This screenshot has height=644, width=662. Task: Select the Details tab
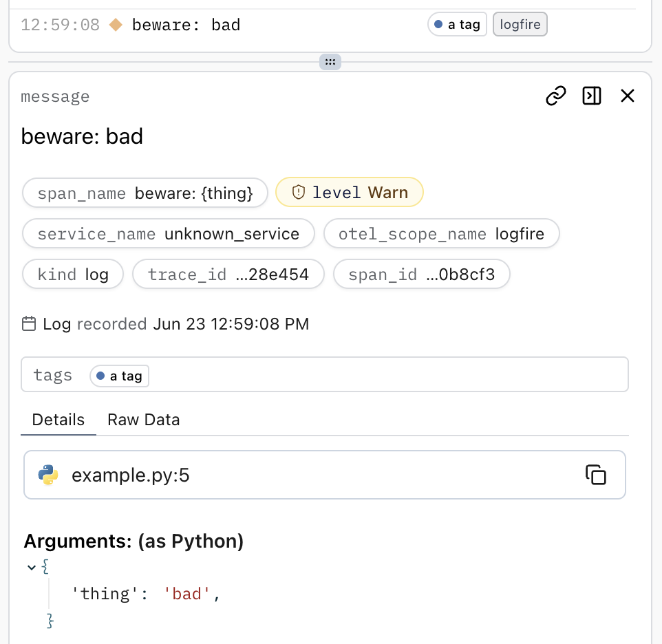click(x=58, y=420)
